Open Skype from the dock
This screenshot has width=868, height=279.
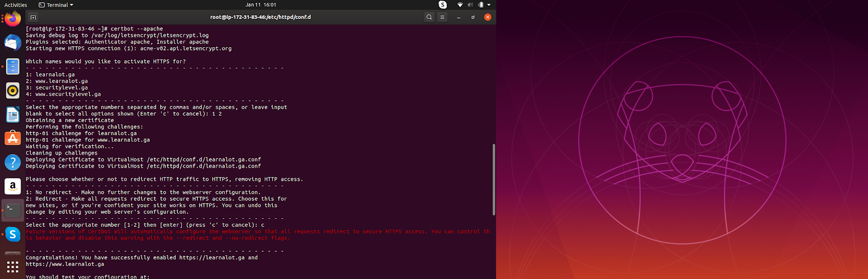point(12,234)
